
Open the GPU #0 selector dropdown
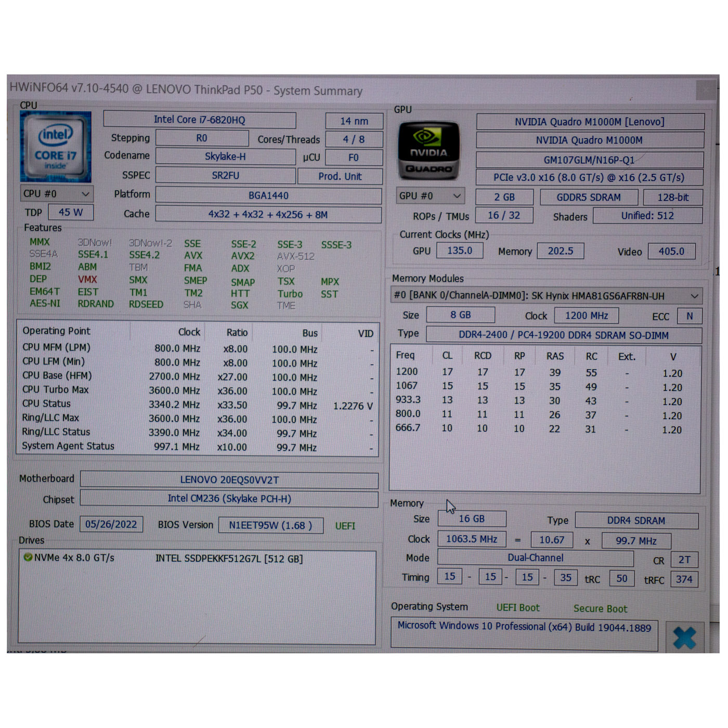(430, 196)
